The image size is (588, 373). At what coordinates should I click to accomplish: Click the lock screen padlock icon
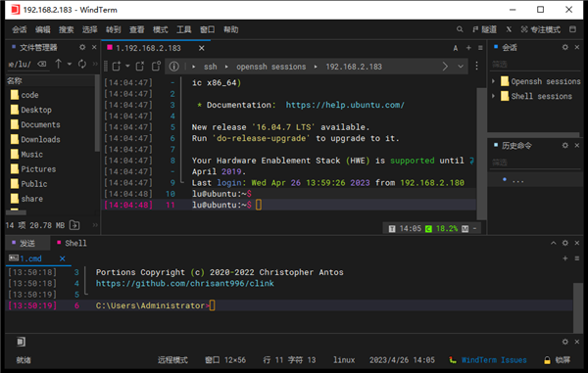pyautogui.click(x=547, y=360)
